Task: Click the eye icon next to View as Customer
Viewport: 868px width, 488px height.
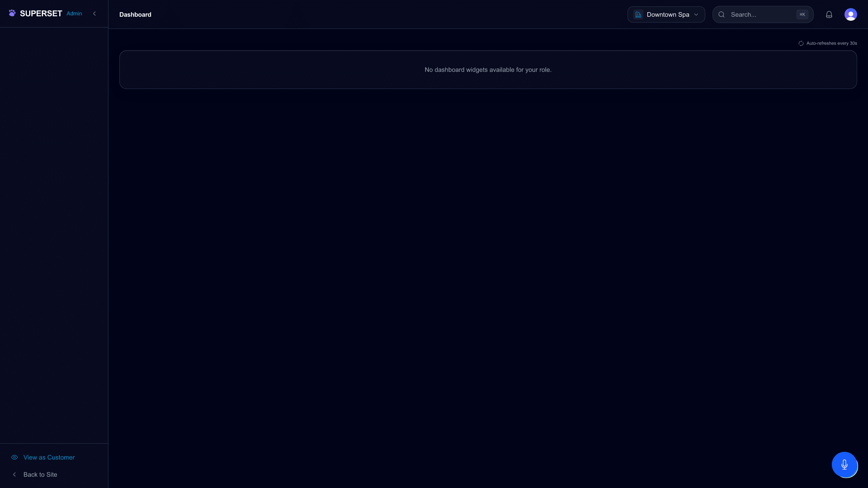Action: [x=14, y=457]
